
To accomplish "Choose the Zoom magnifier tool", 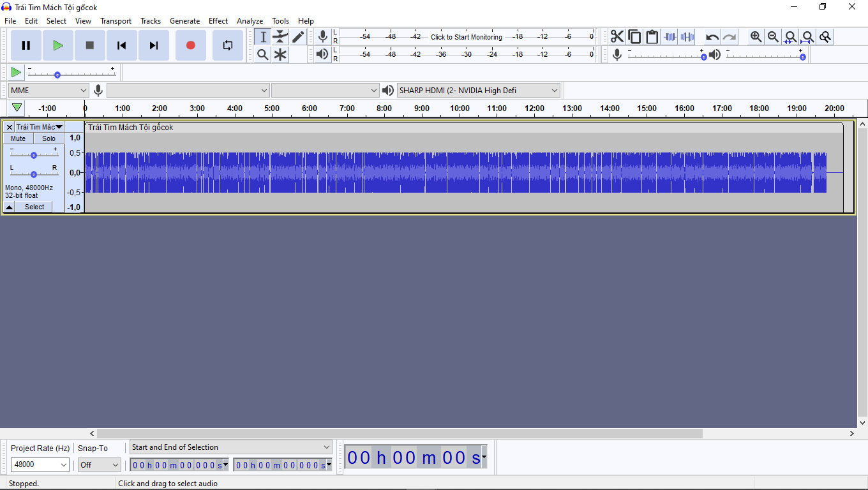I will [263, 55].
